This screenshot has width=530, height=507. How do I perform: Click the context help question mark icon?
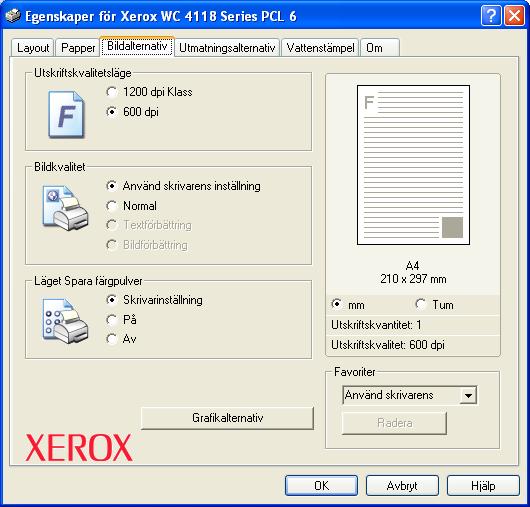[x=491, y=16]
